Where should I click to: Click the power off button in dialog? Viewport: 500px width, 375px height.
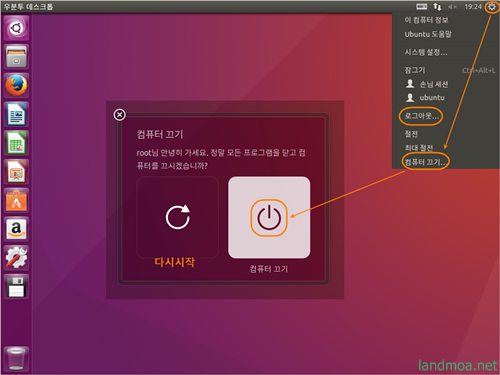pyautogui.click(x=269, y=217)
